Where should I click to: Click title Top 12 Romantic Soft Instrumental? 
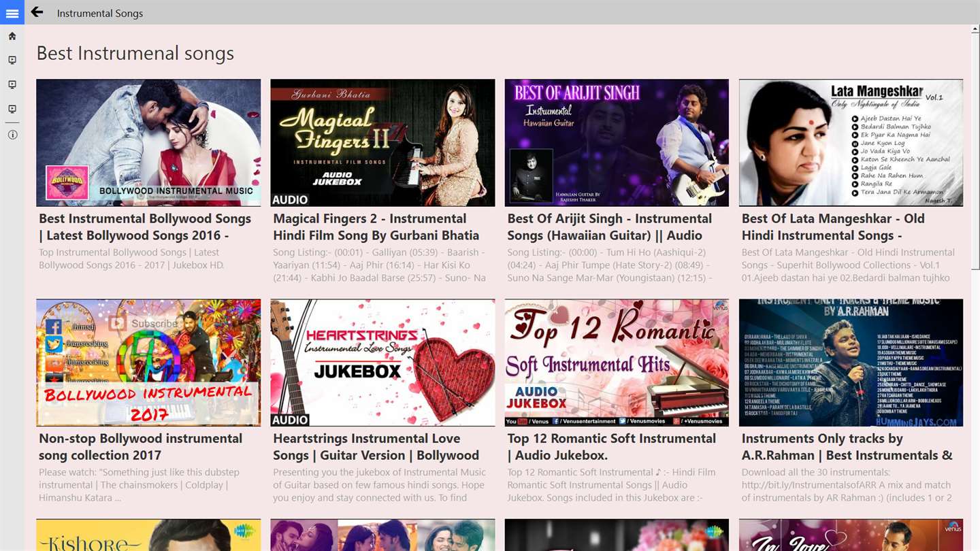click(x=612, y=447)
